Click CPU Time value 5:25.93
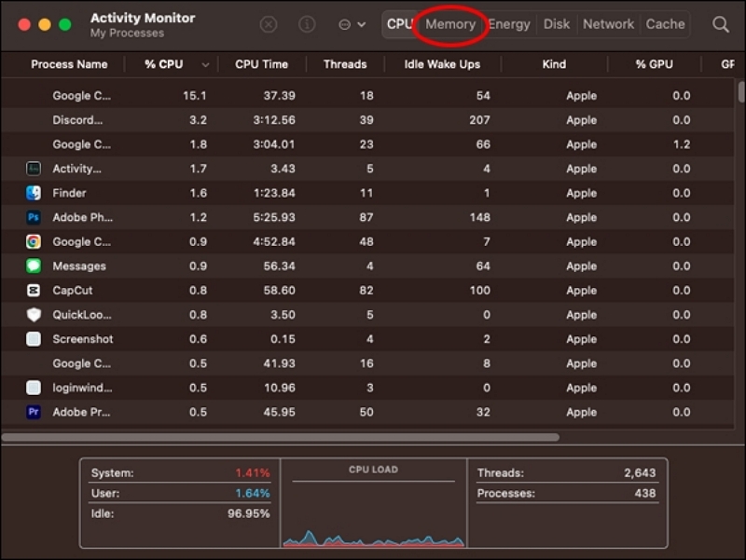 274,217
